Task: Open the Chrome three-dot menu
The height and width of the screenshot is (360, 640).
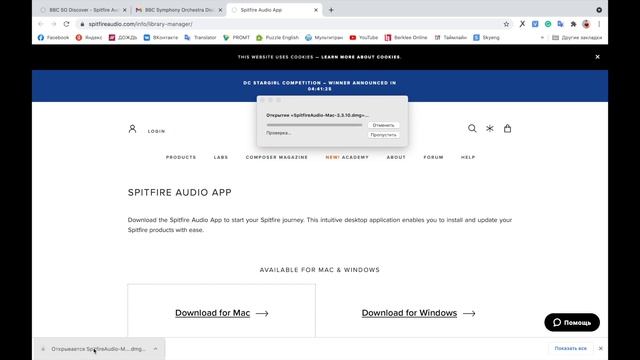Action: [x=599, y=24]
